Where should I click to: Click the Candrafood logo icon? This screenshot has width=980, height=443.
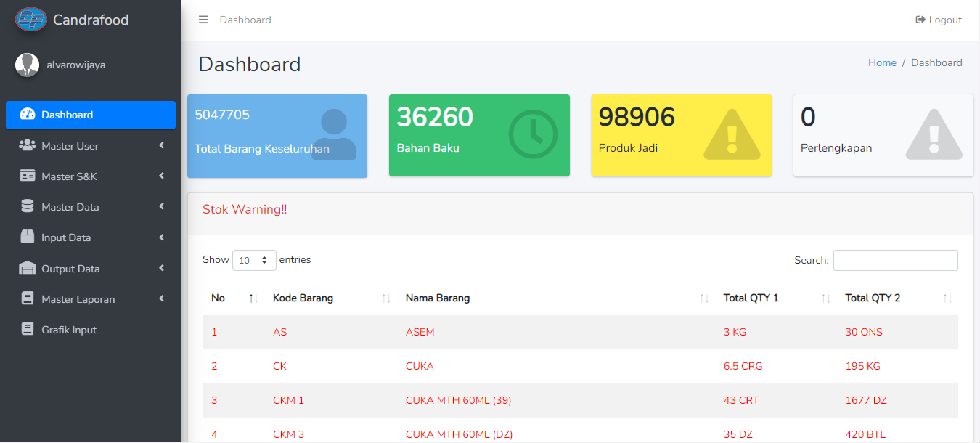(30, 20)
